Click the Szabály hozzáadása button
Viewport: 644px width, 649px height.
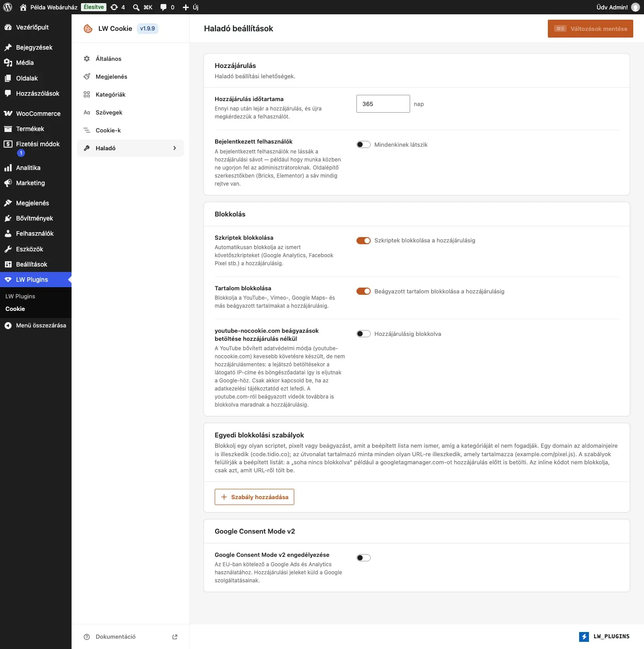point(254,497)
